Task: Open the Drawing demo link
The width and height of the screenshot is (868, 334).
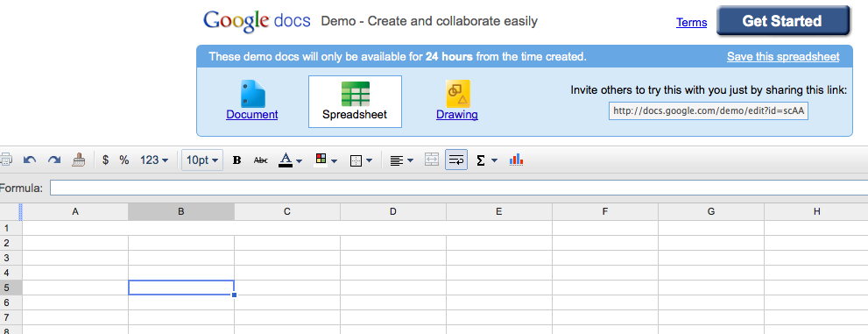Action: [457, 115]
